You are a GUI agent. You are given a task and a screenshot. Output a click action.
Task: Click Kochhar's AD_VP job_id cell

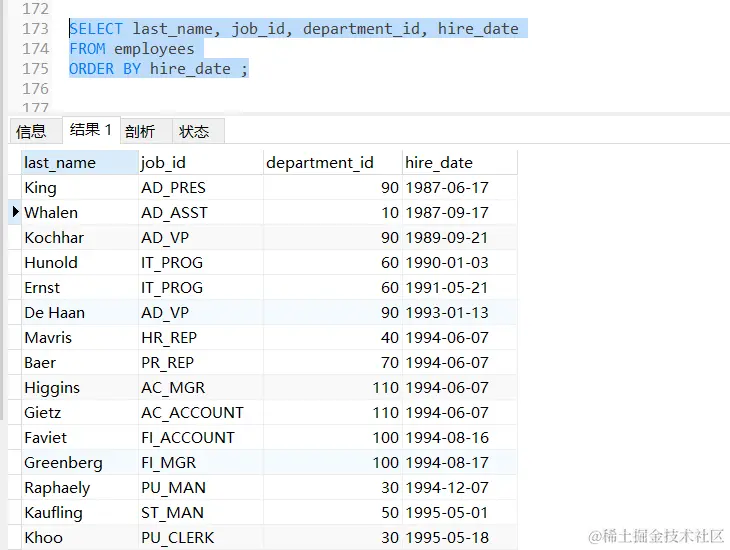click(201, 238)
